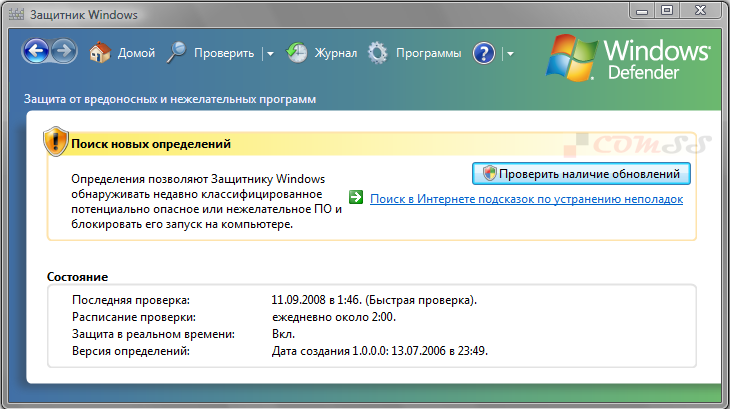Select the ежедневно около 2:00 value

(x=333, y=317)
